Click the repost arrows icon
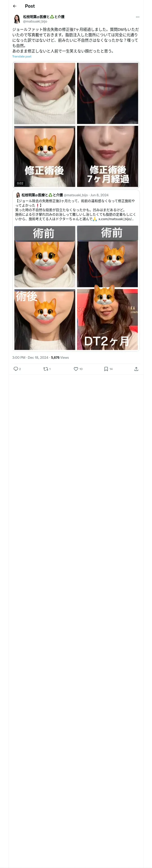The image size is (152, 868). pos(45,369)
